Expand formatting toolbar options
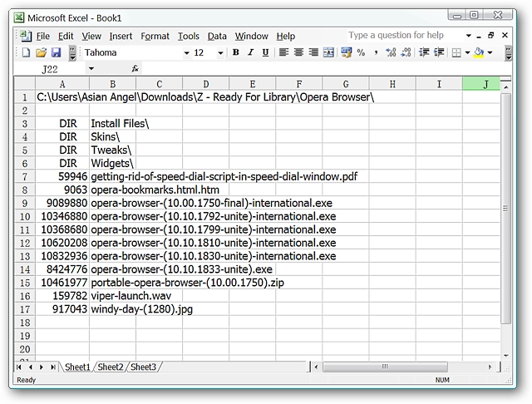Viewport: 532px width, 404px height. (508, 53)
